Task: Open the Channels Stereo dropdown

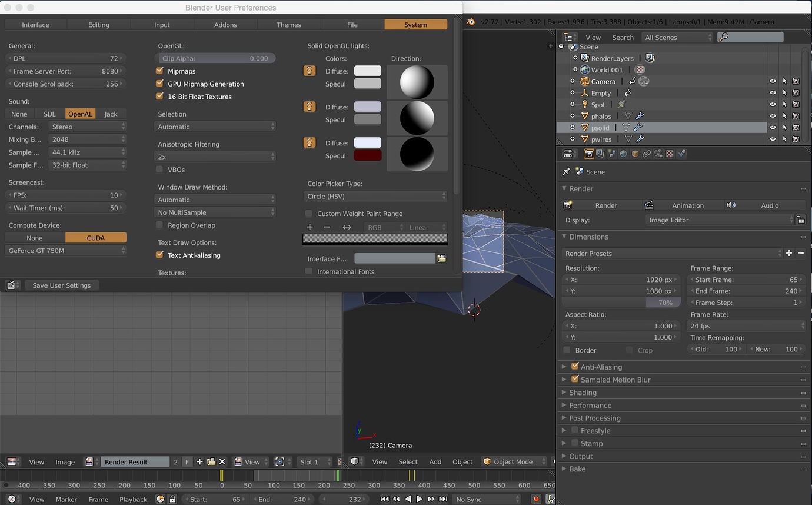Action: [x=87, y=127]
